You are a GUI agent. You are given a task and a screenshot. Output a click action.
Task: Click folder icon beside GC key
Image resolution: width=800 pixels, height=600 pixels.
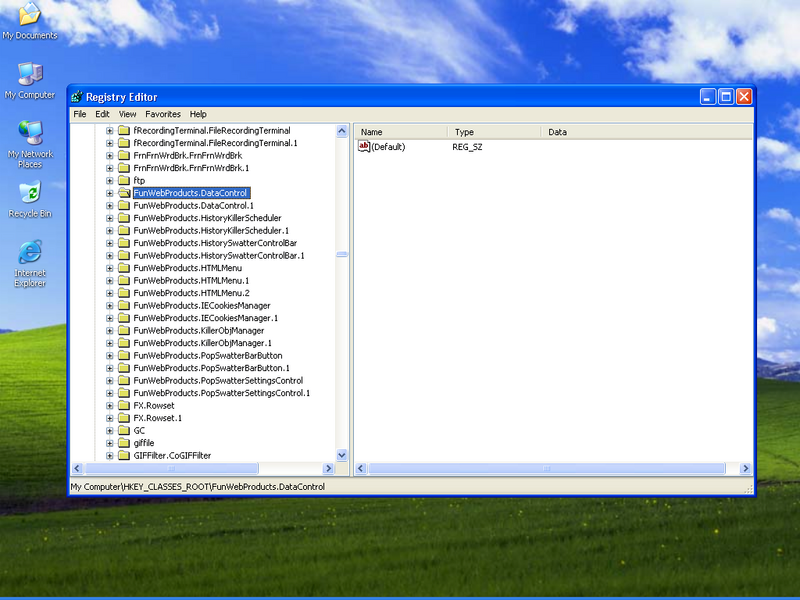coord(124,430)
